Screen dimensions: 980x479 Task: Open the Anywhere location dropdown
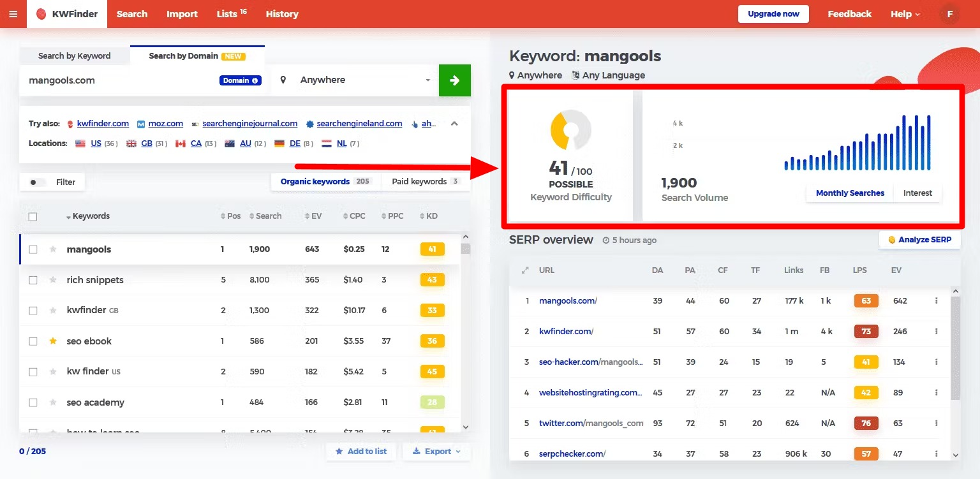point(355,80)
